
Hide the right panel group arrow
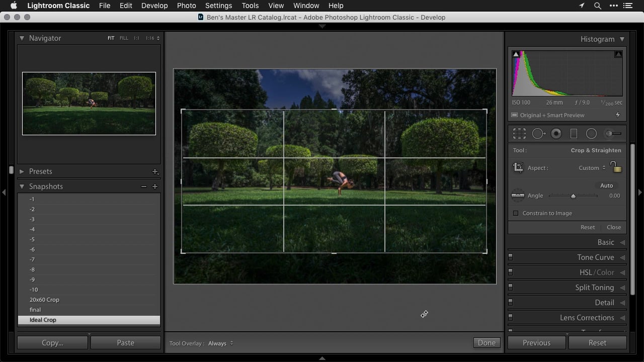click(x=640, y=192)
